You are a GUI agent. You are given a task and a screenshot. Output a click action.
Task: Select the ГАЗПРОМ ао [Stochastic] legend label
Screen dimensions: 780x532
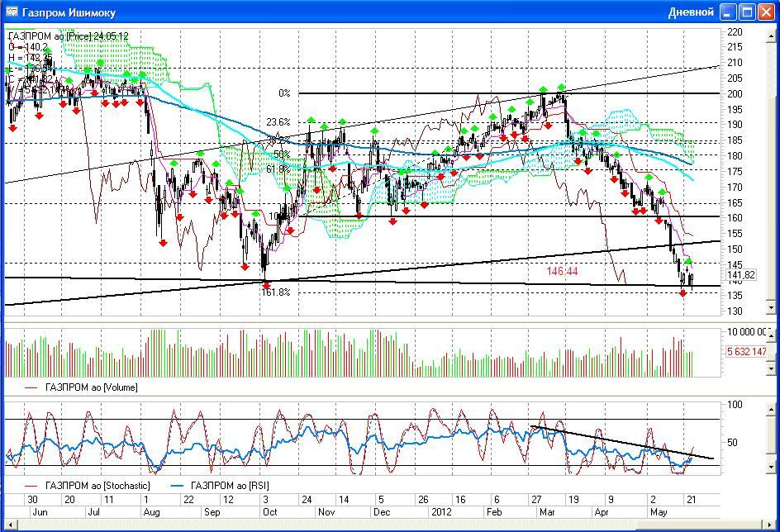[97, 486]
